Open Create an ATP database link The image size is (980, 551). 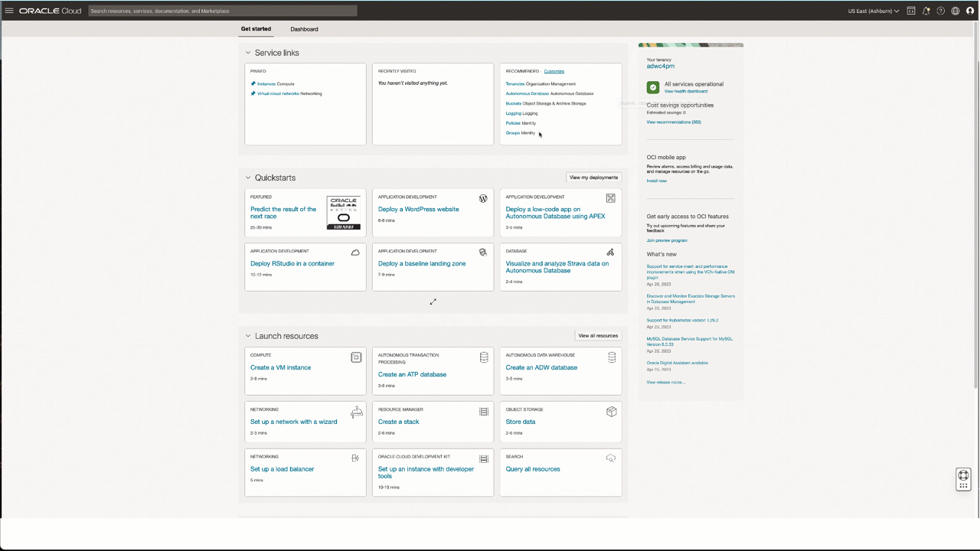point(413,374)
